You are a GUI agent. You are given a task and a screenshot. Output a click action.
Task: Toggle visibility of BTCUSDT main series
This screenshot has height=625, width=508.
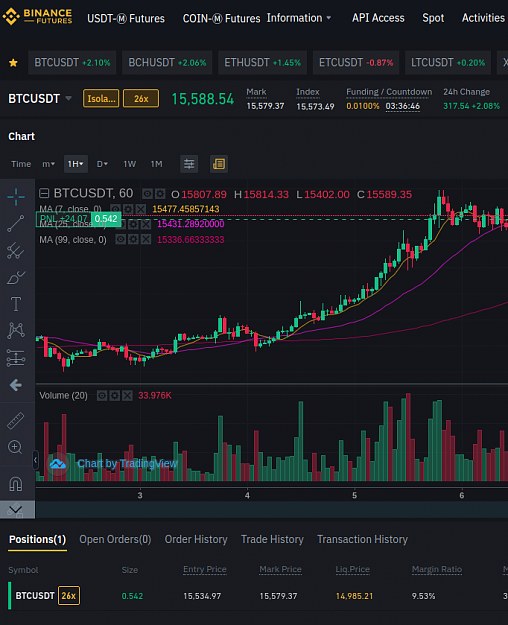click(x=148, y=194)
